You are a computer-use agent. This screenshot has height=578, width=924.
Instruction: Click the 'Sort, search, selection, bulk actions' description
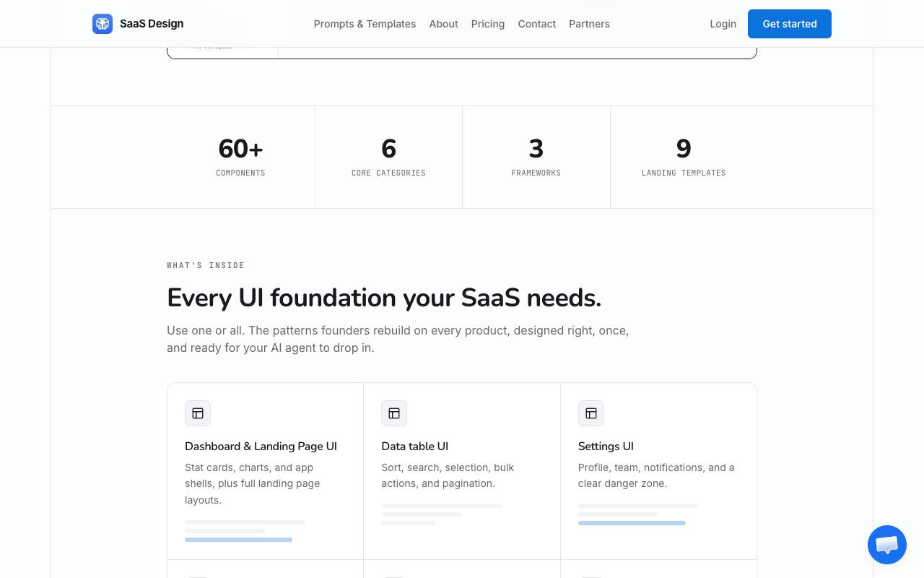coord(448,475)
